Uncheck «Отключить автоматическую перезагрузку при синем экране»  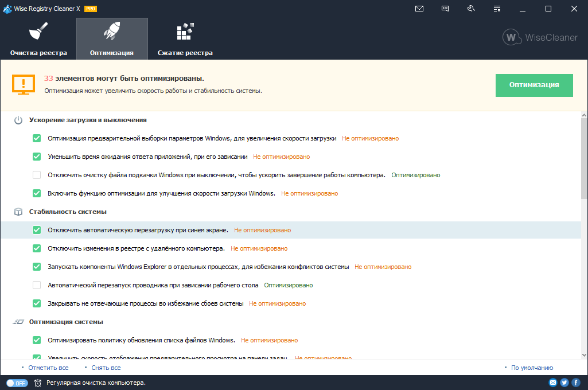[36, 230]
